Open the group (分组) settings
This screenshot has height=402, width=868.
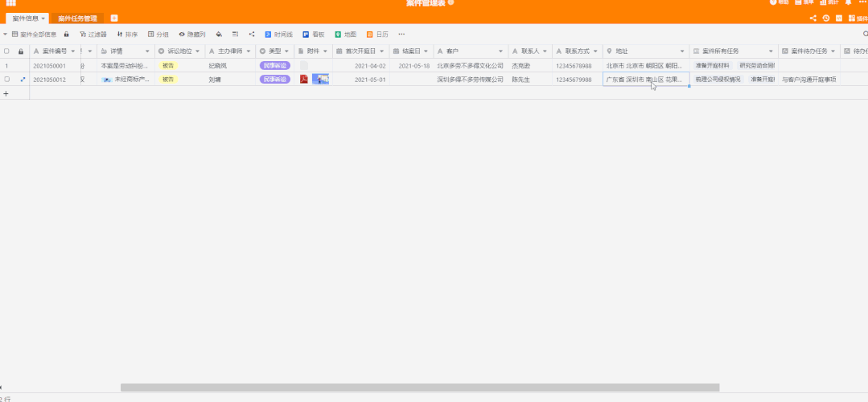click(158, 35)
